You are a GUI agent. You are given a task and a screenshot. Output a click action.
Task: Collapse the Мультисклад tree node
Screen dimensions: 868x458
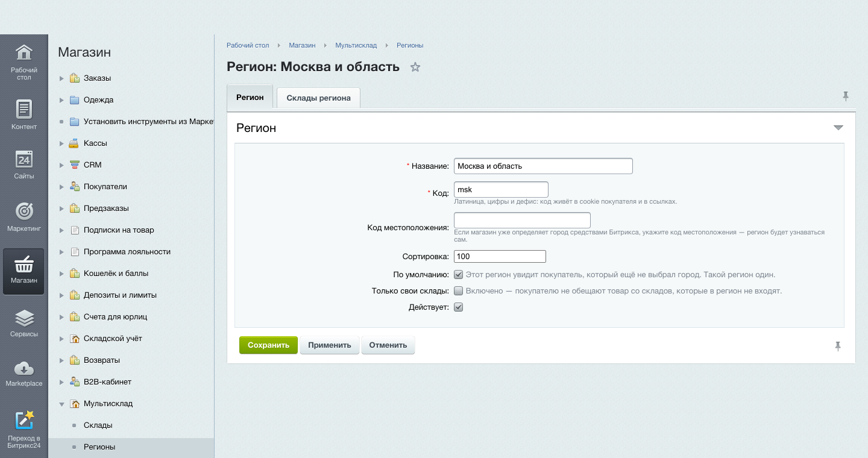point(61,404)
